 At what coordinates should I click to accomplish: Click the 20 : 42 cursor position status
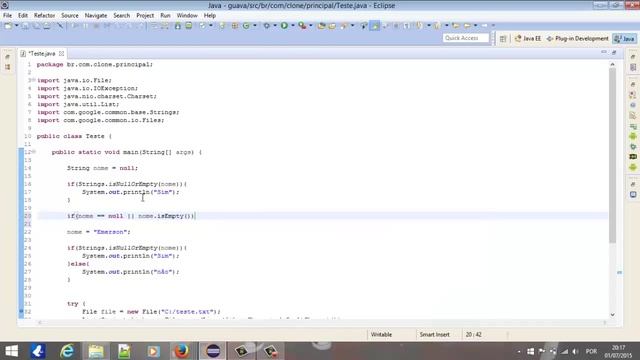point(473,334)
